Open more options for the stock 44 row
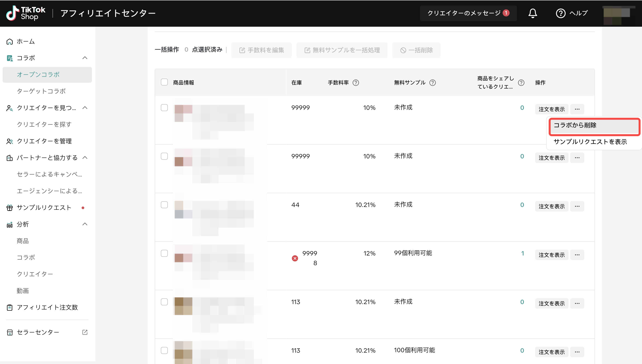Viewport: 642px width, 364px height. 577,206
